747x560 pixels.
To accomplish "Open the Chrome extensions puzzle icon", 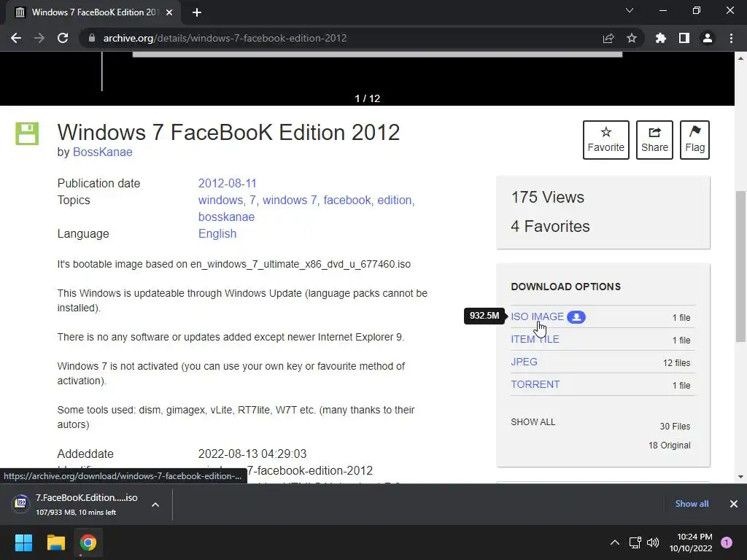I will [x=660, y=38].
